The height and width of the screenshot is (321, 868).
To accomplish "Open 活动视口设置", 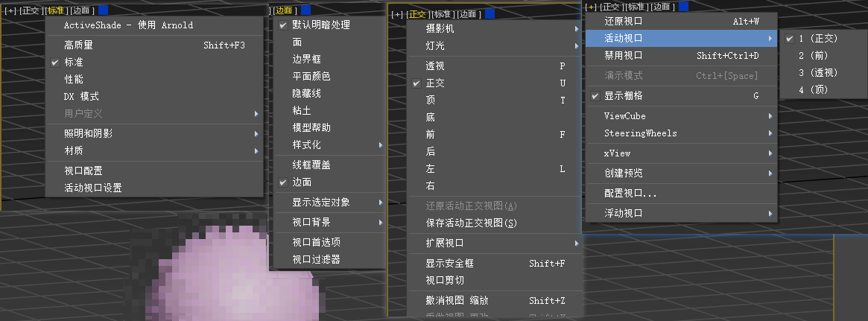I will [x=154, y=188].
